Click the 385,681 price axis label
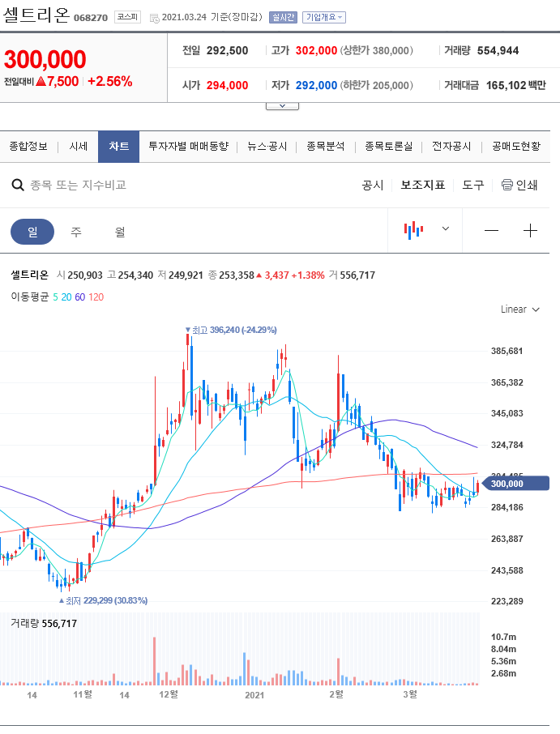Image resolution: width=560 pixels, height=734 pixels. pos(507,351)
